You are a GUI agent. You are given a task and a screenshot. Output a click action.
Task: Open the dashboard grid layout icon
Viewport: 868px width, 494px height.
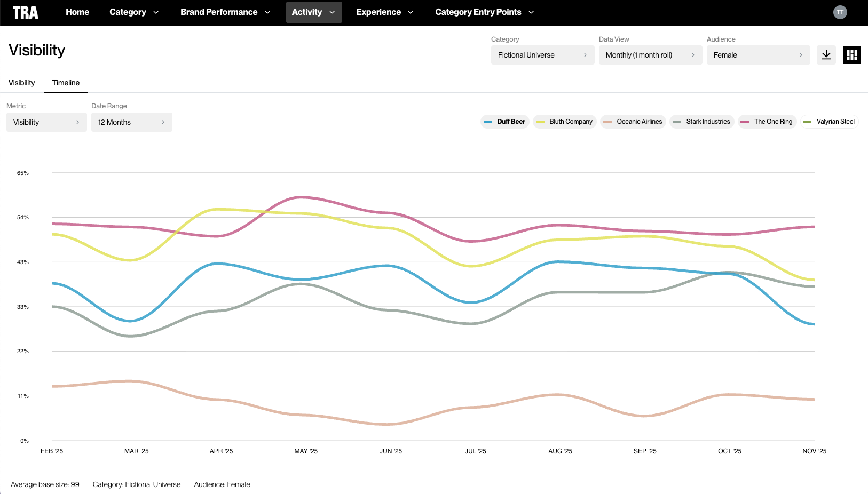point(852,55)
